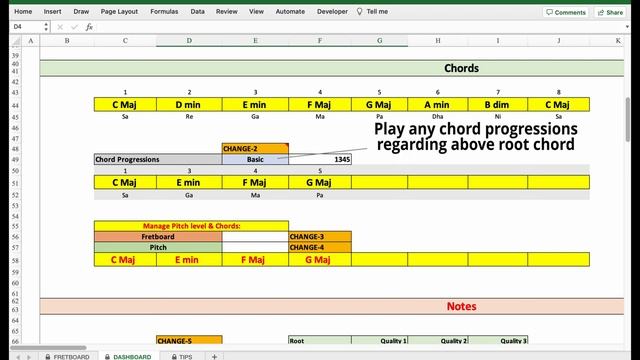Image resolution: width=640 pixels, height=360 pixels.
Task: Open the View ribbon tab
Action: point(256,11)
